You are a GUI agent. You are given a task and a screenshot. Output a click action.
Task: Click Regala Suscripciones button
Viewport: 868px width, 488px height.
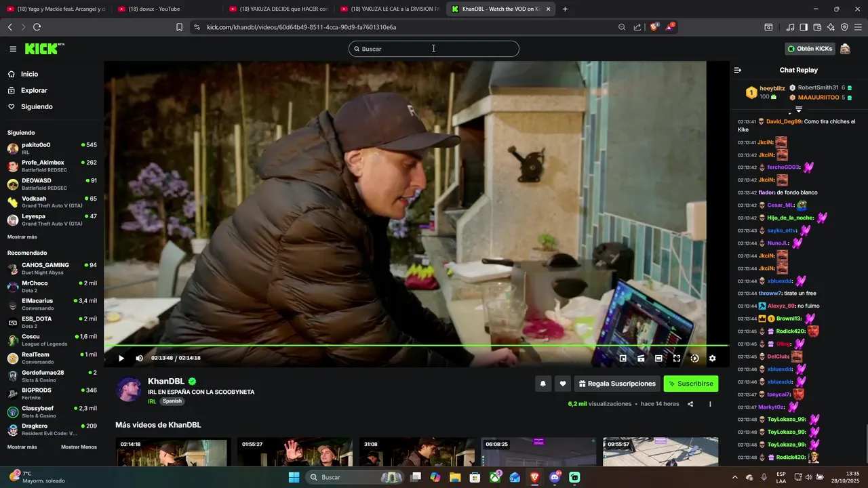click(x=617, y=384)
